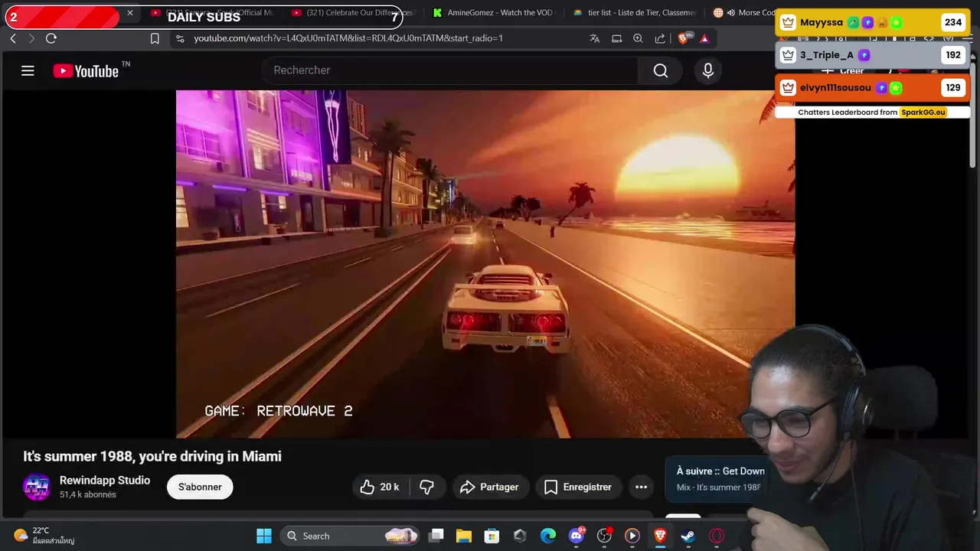Open the three-dot more actions menu
This screenshot has width=980, height=551.
tap(642, 487)
